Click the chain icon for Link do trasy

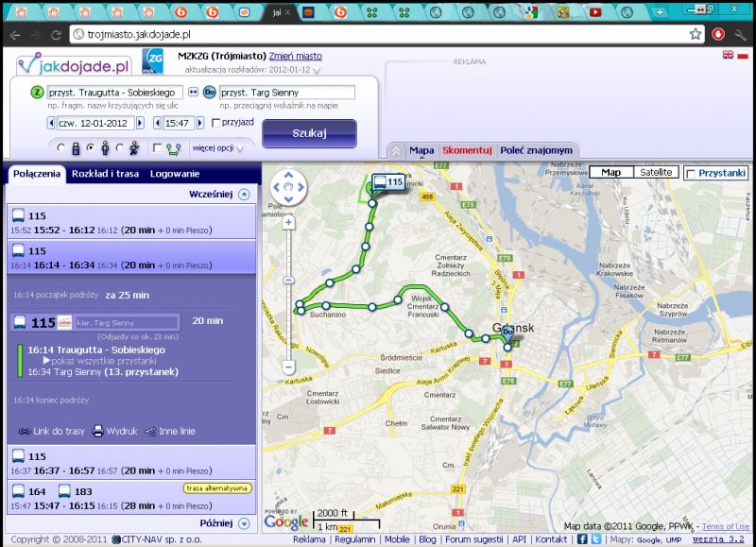tap(25, 431)
